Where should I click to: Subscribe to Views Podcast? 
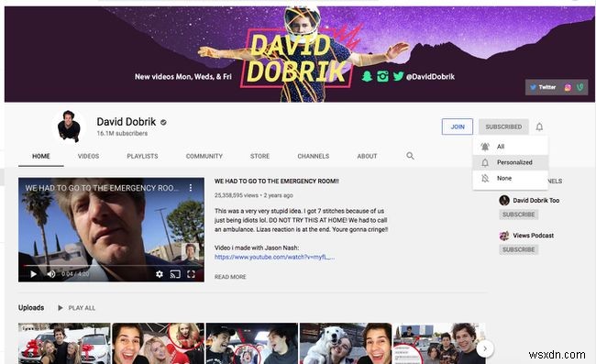click(518, 249)
